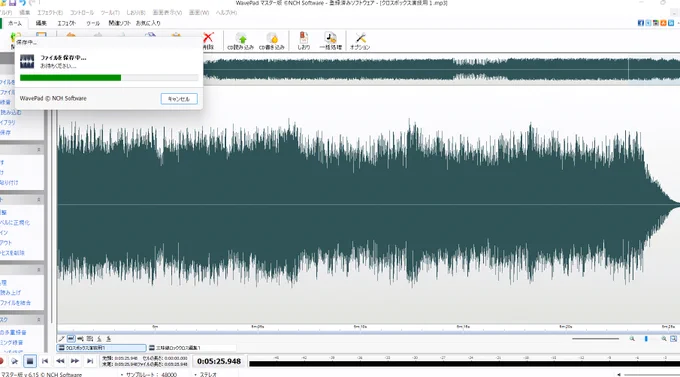The width and height of the screenshot is (680, 377).
Task: Open the ヘルプ(H) menu
Action: click(226, 13)
